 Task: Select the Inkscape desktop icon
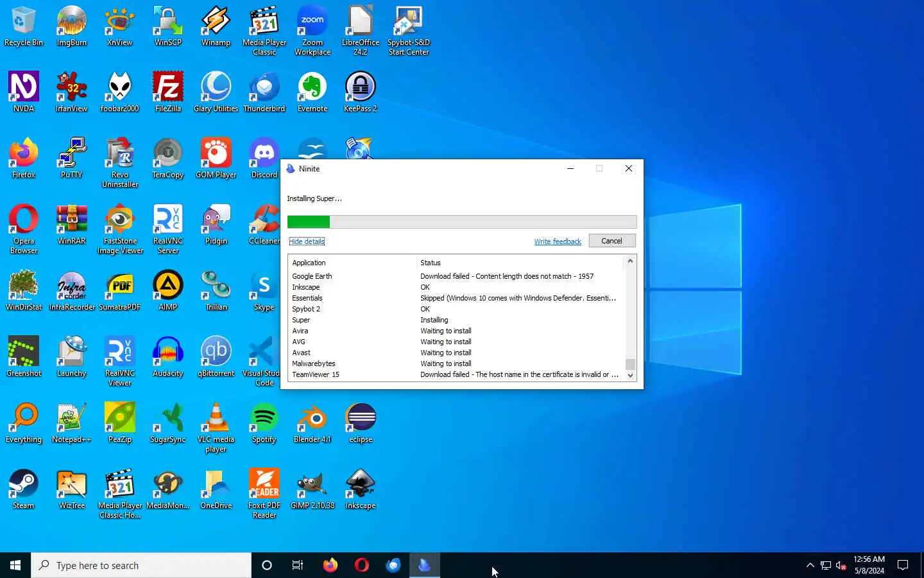[361, 489]
